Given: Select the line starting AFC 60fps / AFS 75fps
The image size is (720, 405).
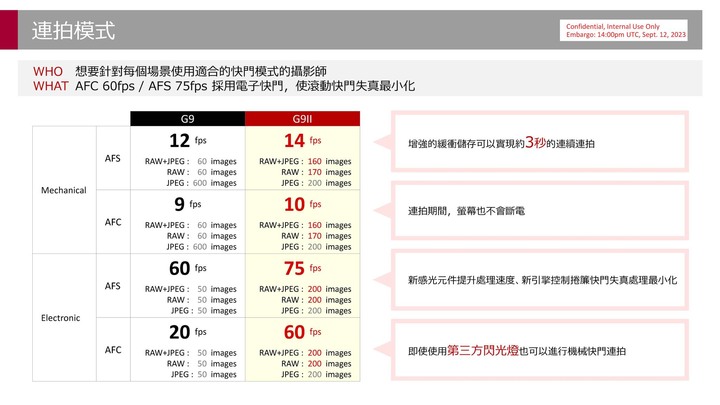Looking at the screenshot, I should pos(245,86).
